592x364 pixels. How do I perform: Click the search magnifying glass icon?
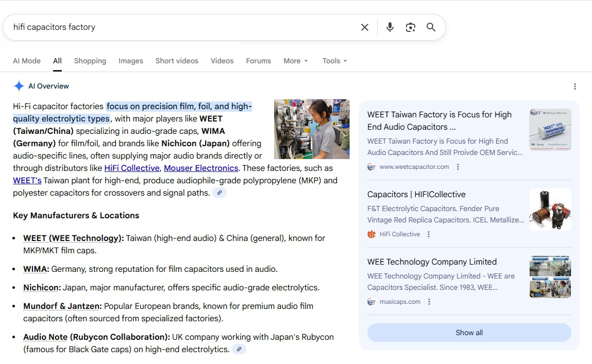[431, 27]
